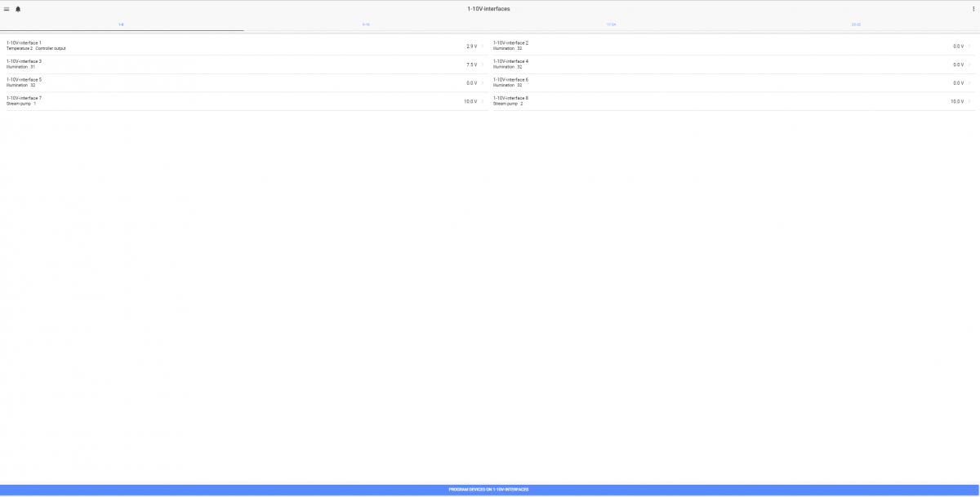
Task: Select the '1-10V-interface 1' row title
Action: (x=24, y=42)
